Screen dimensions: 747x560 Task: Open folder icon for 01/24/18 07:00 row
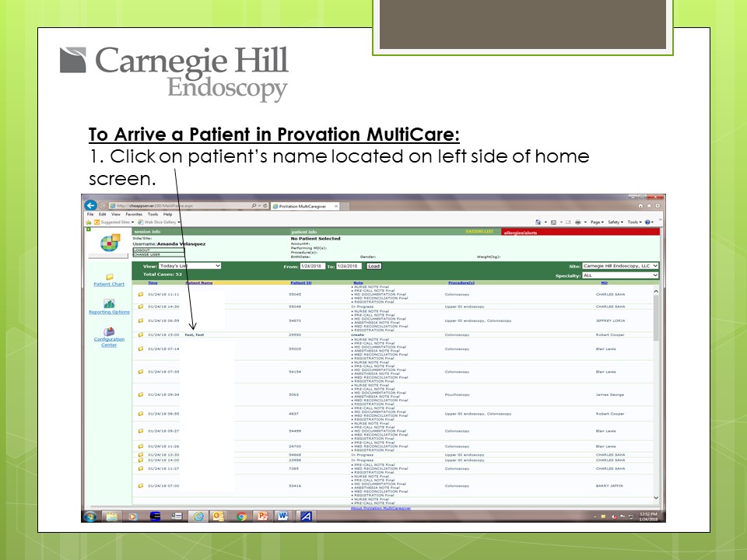(x=141, y=485)
